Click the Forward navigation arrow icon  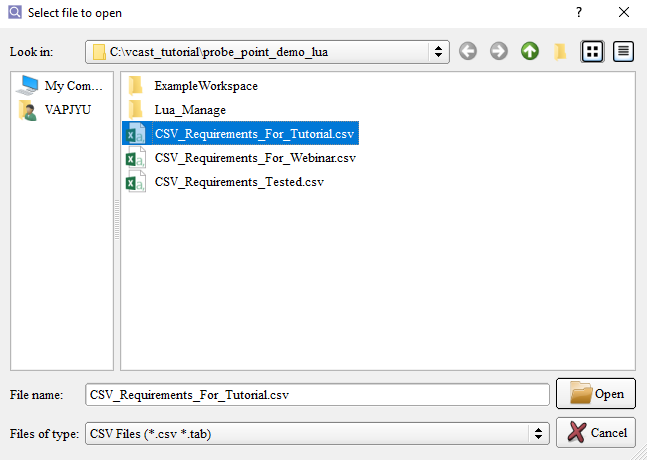click(499, 51)
